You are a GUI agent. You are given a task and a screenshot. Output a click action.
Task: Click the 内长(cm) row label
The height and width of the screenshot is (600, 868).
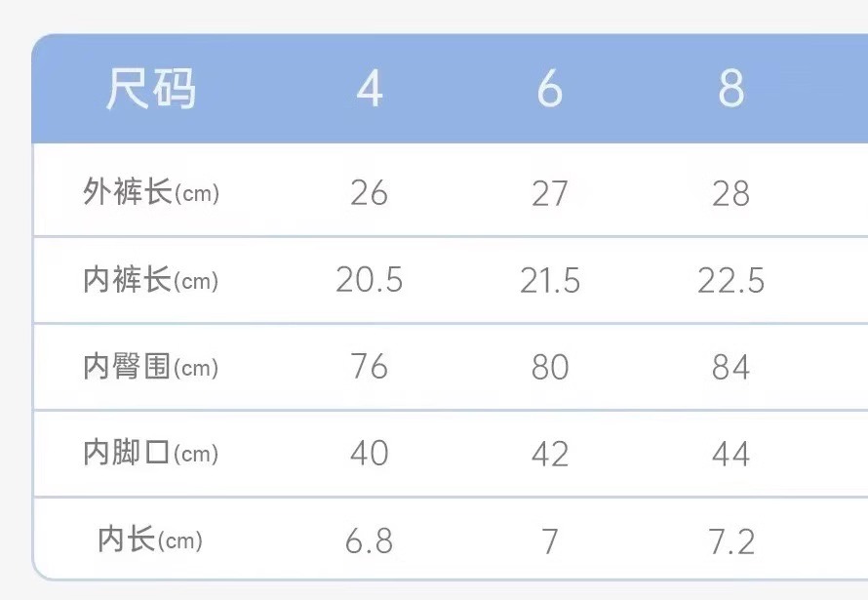click(x=151, y=540)
